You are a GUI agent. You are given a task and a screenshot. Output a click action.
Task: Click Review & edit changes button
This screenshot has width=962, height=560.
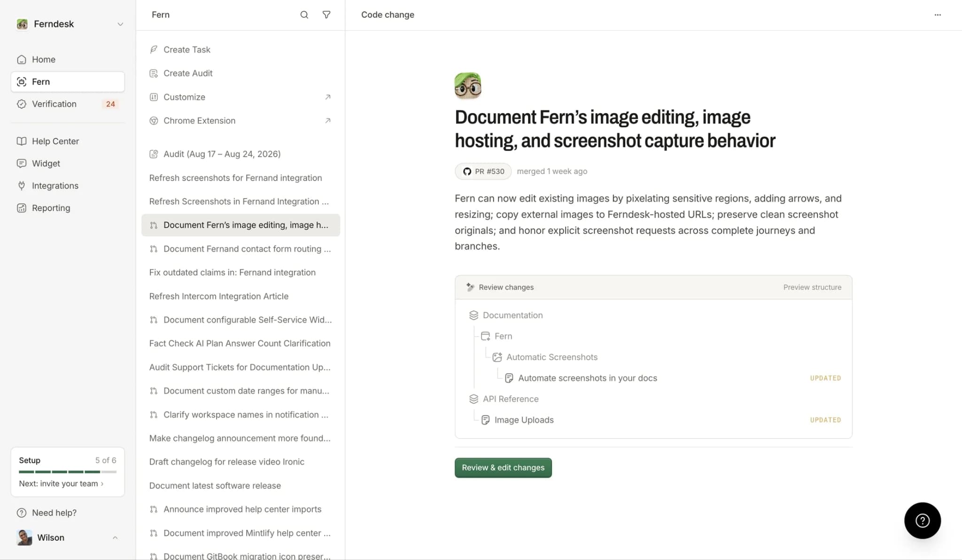click(x=503, y=468)
